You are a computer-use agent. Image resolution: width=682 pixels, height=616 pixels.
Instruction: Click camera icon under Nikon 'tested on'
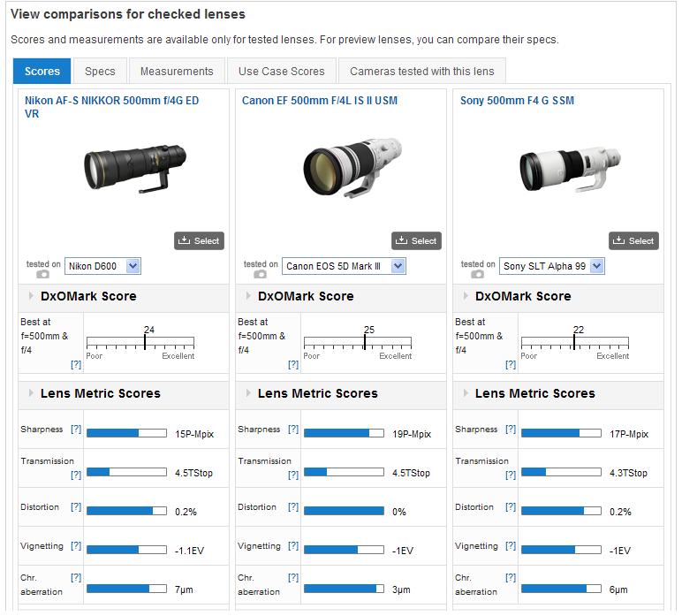tap(42, 274)
